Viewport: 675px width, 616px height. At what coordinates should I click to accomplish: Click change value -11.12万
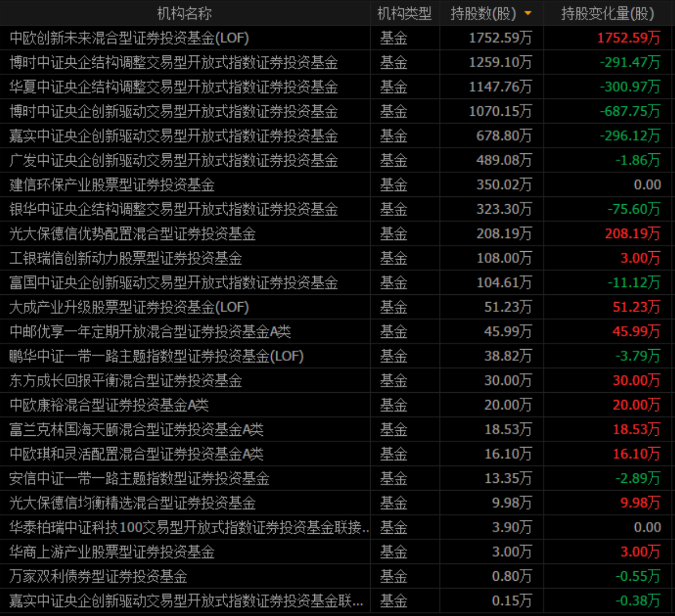coord(634,283)
